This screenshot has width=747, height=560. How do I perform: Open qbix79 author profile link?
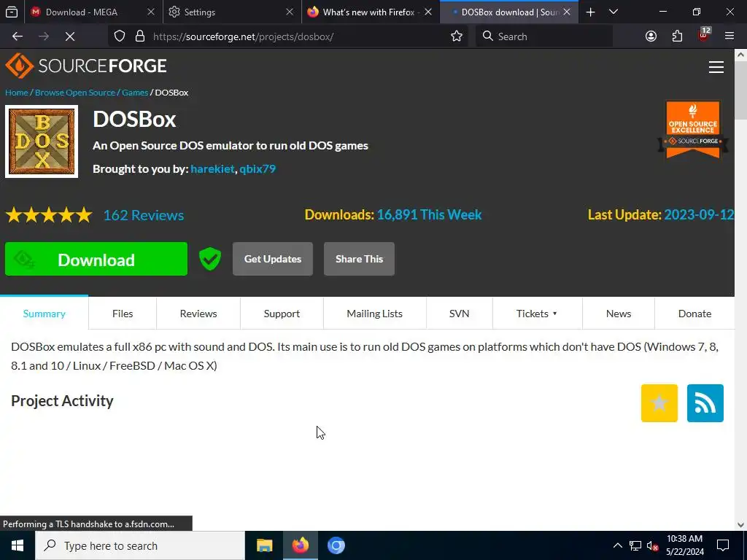[x=258, y=168]
